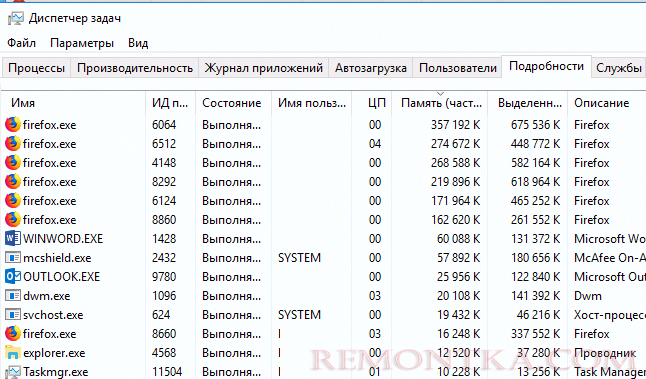Open the Файл menu
Viewport: 646px width, 379px height.
coord(21,43)
